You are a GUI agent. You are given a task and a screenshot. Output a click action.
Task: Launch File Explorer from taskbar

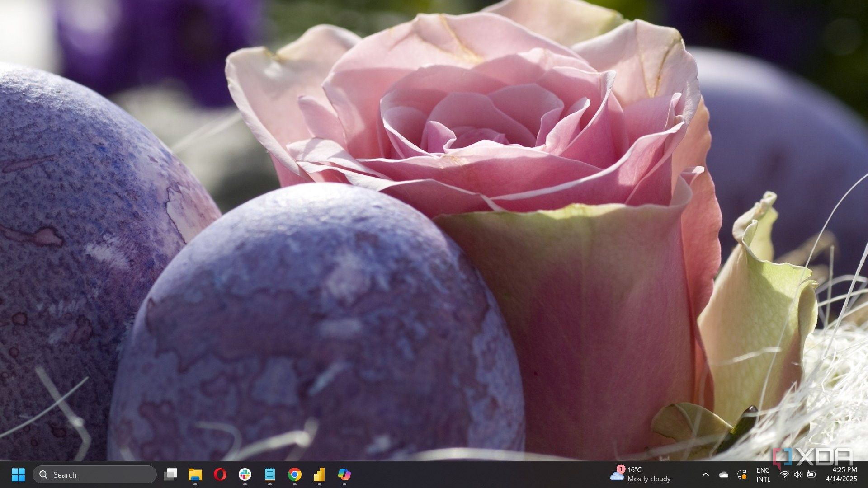click(x=195, y=474)
